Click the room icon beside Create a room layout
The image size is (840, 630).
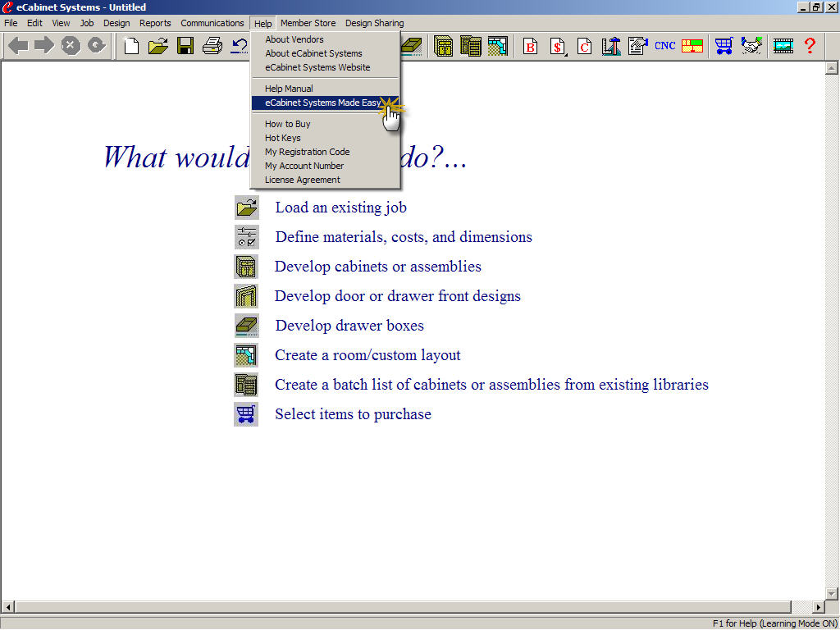pos(246,355)
